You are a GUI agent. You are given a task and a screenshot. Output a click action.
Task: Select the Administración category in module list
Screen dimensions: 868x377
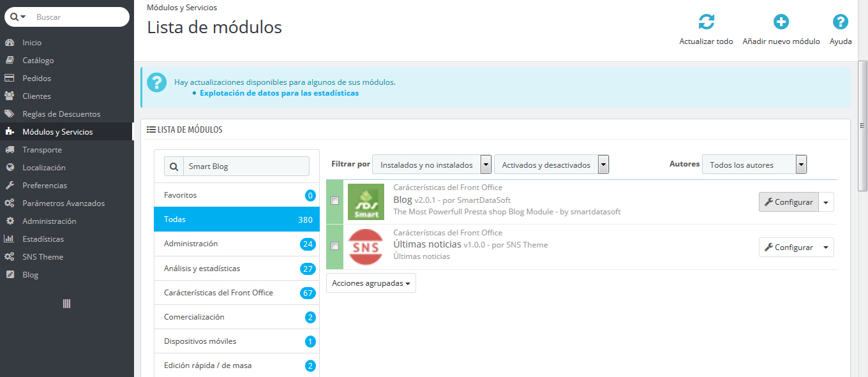[191, 244]
